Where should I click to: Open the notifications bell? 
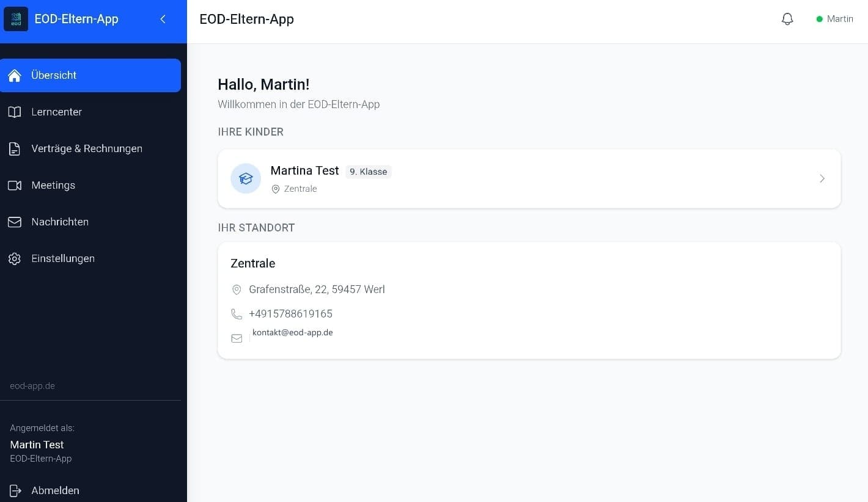coord(787,19)
